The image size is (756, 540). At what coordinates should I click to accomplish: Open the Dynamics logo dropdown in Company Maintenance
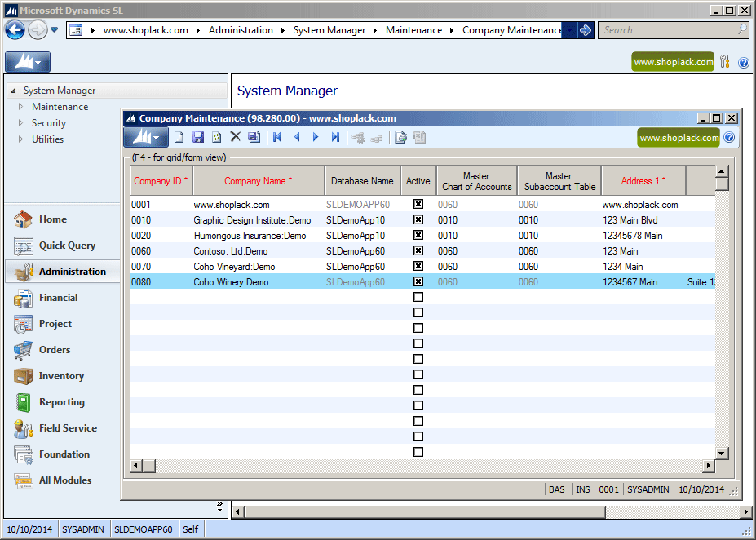pos(146,137)
